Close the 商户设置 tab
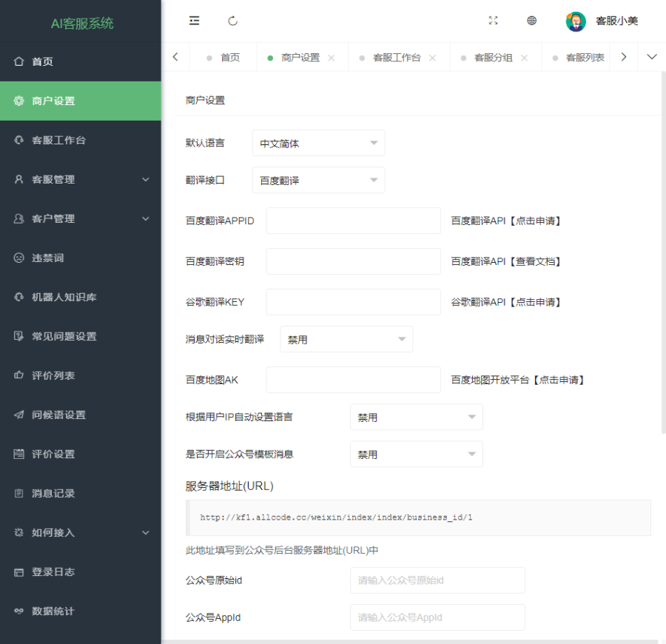Screen dimensions: 666x644 [x=332, y=58]
